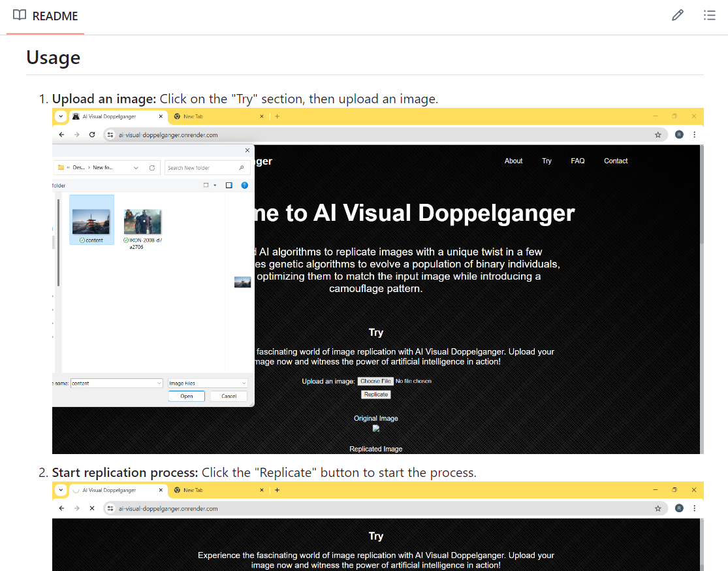Click the preview pane icon in file dialog
The height and width of the screenshot is (571, 728).
(x=229, y=186)
